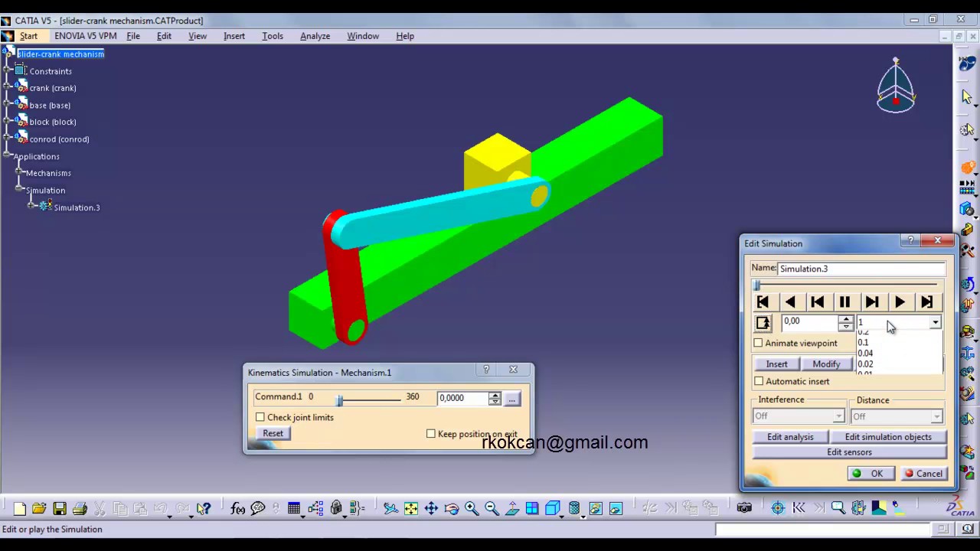Click the Zoom In magnifier
The height and width of the screenshot is (551, 980).
pos(472,508)
